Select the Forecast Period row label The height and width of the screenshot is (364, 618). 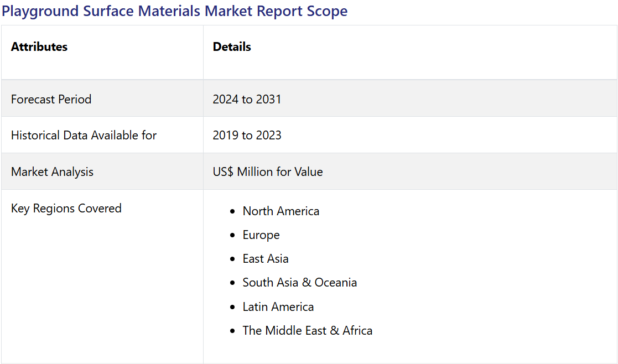coord(51,100)
